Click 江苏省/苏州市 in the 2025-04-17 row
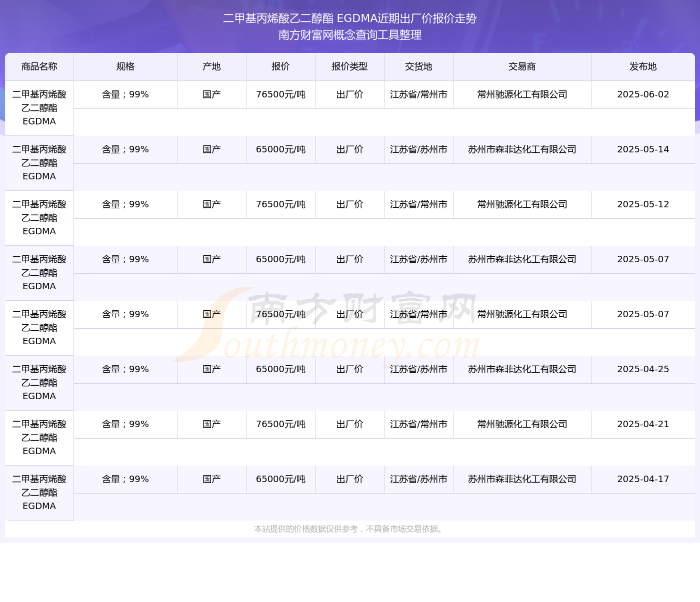Screen dimensions: 700x602 [x=419, y=479]
